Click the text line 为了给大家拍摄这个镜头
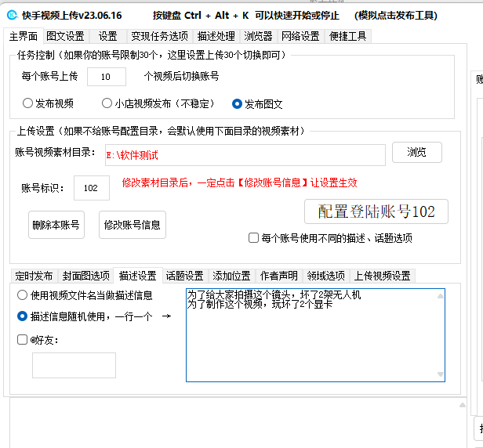 pyautogui.click(x=274, y=294)
